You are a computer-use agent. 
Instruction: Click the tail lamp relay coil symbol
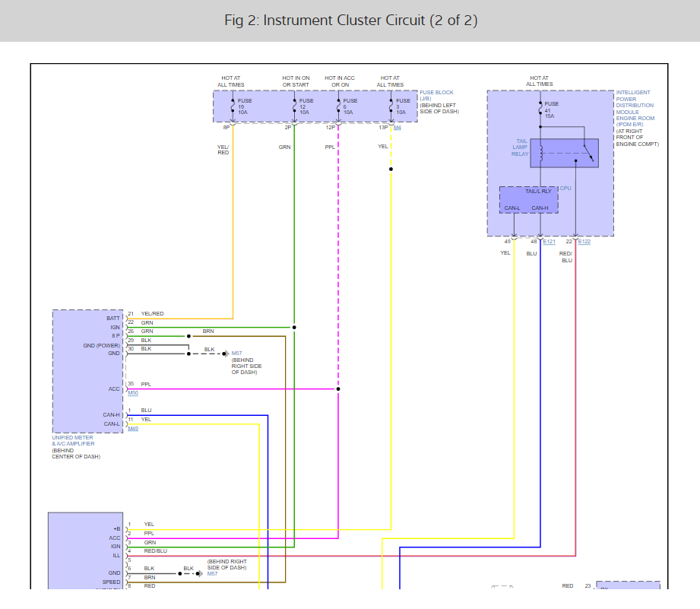541,153
